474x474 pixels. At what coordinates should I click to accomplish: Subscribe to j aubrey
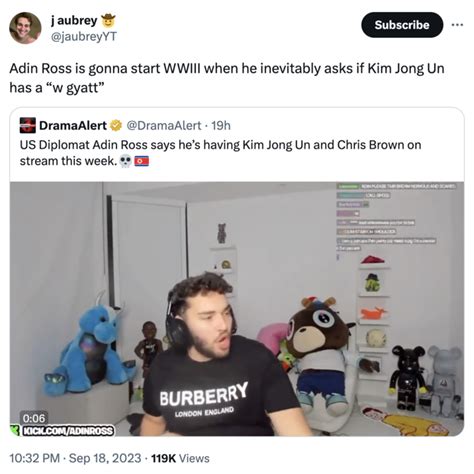(x=402, y=25)
